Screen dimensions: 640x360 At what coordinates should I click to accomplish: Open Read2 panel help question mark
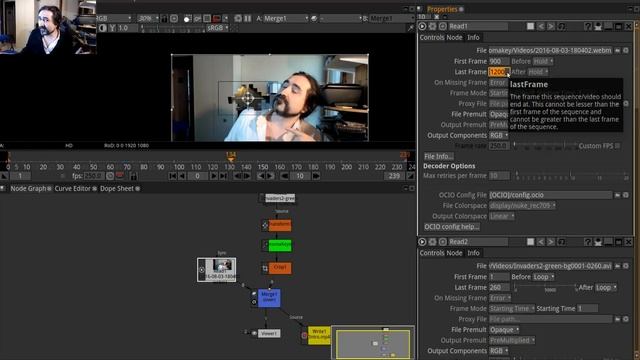(587, 242)
